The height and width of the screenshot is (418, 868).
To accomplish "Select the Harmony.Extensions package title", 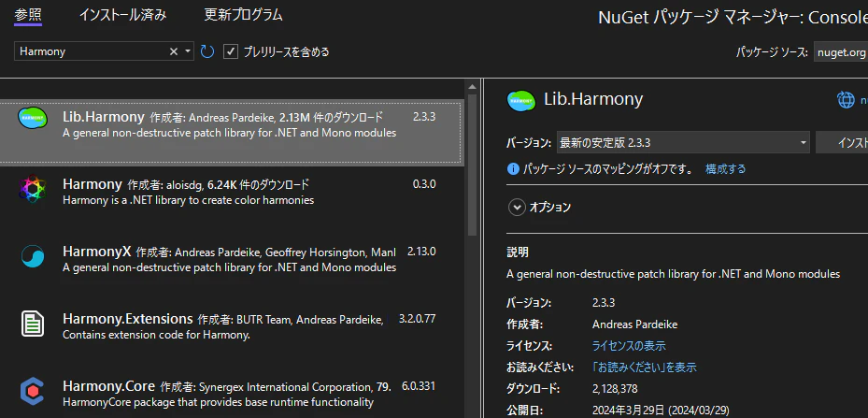I will (x=127, y=319).
